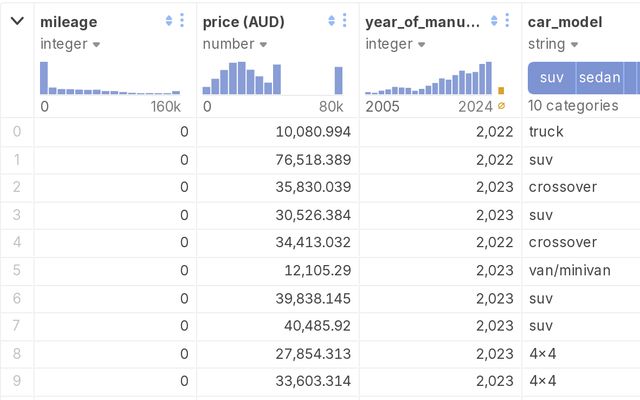Click the orange null-values icon near 2024
This screenshot has height=400, width=640.
tap(501, 106)
